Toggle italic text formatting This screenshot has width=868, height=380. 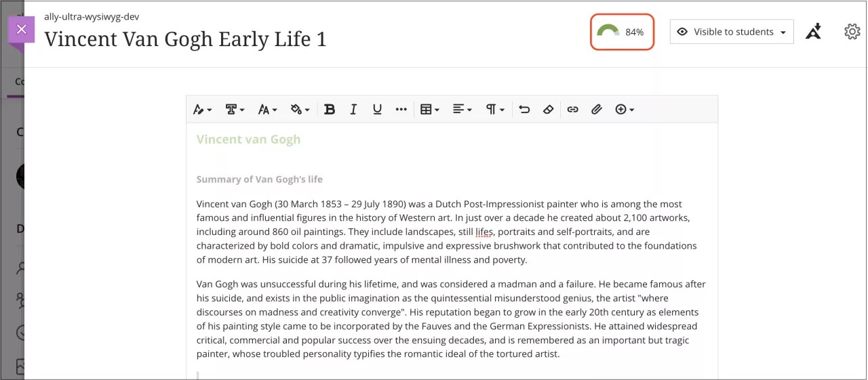click(x=353, y=109)
